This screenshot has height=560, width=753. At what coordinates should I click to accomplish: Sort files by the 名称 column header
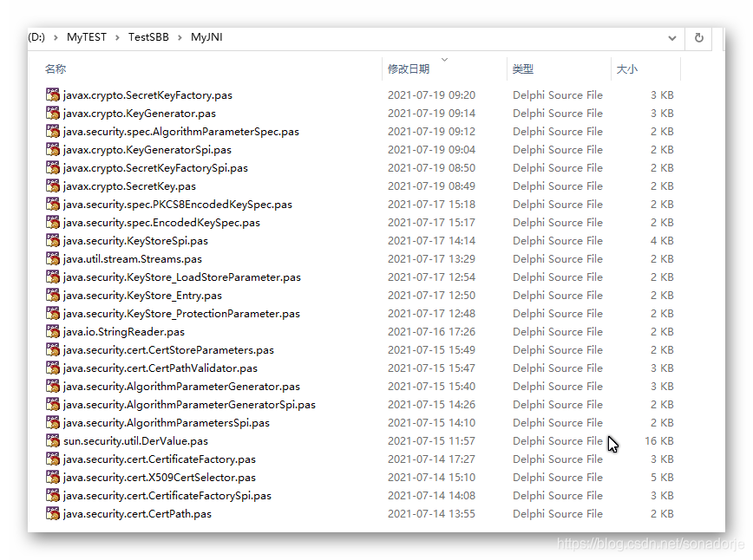tap(56, 69)
